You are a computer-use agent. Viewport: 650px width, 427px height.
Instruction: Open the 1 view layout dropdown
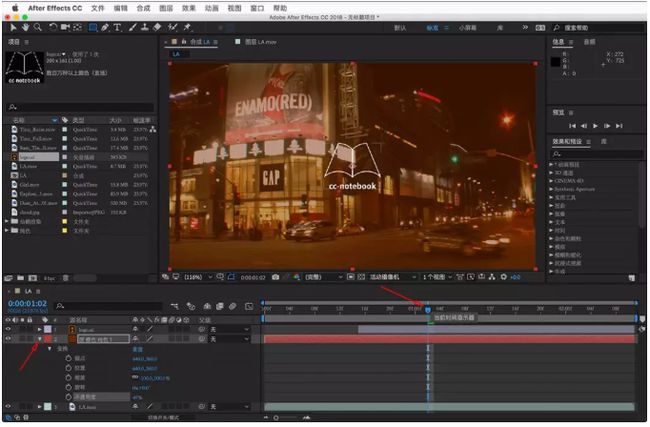[437, 277]
